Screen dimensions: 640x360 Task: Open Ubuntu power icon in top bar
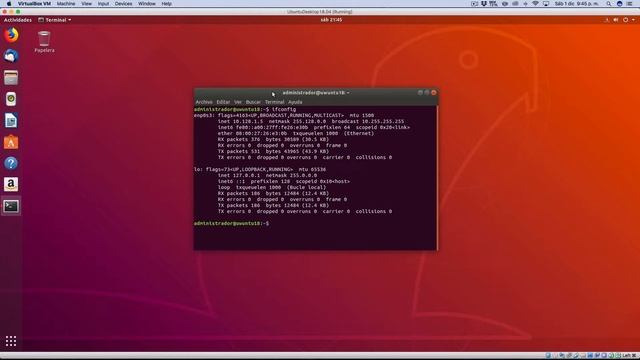point(625,20)
